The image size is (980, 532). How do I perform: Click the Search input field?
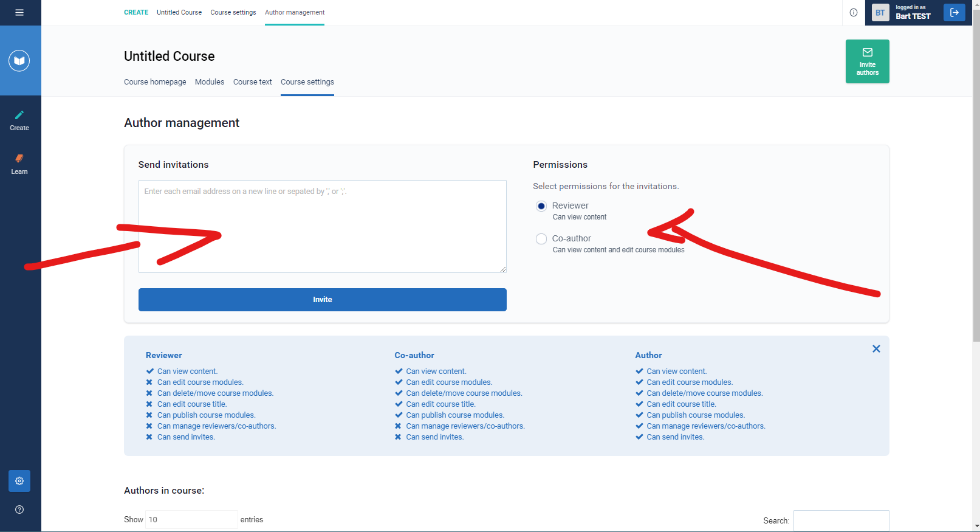pyautogui.click(x=841, y=520)
